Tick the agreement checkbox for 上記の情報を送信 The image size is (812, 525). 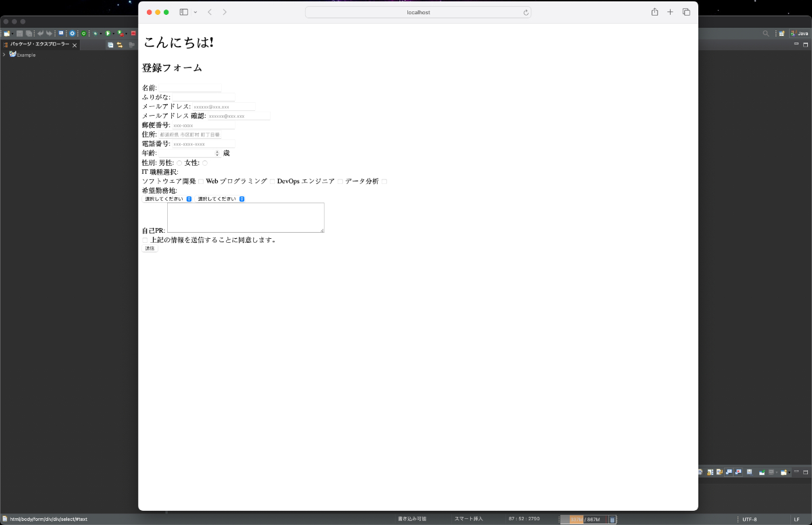(145, 239)
